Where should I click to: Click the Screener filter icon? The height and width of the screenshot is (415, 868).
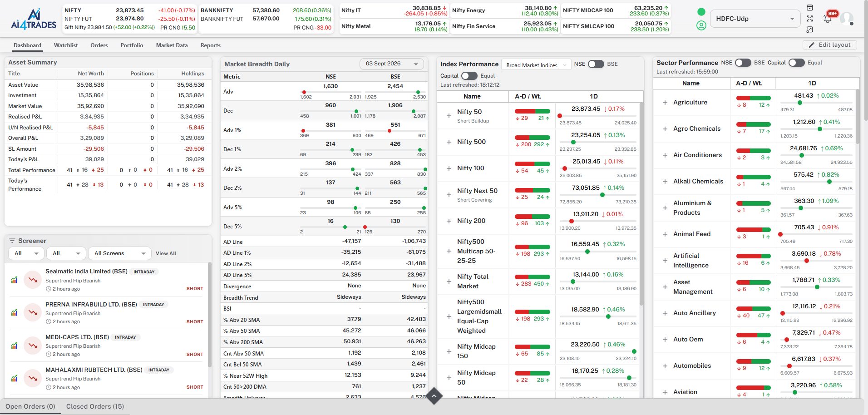(12, 241)
